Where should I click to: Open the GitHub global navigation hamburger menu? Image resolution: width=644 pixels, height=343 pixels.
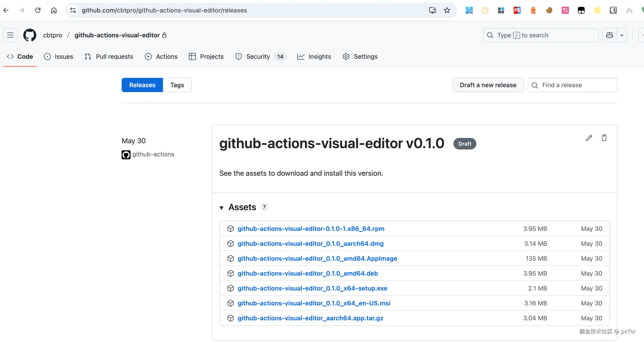pyautogui.click(x=10, y=35)
